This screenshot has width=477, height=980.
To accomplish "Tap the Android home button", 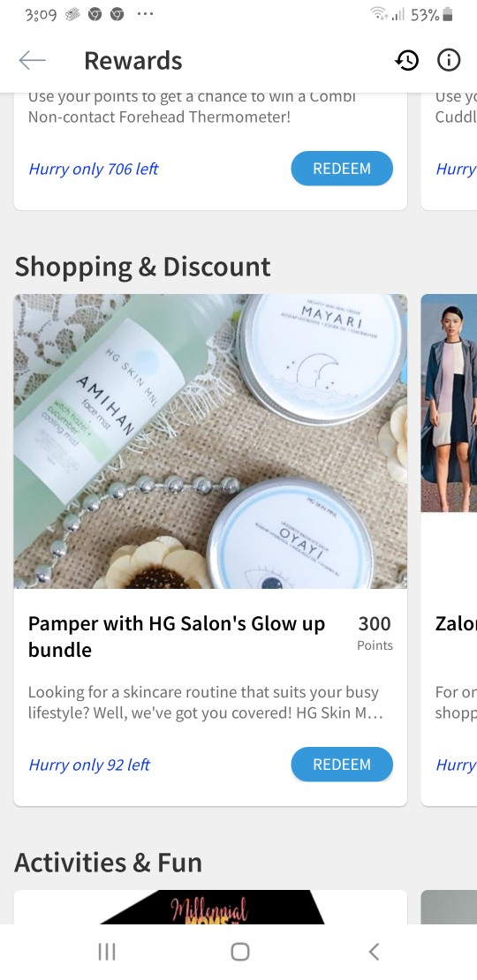I will point(240,951).
